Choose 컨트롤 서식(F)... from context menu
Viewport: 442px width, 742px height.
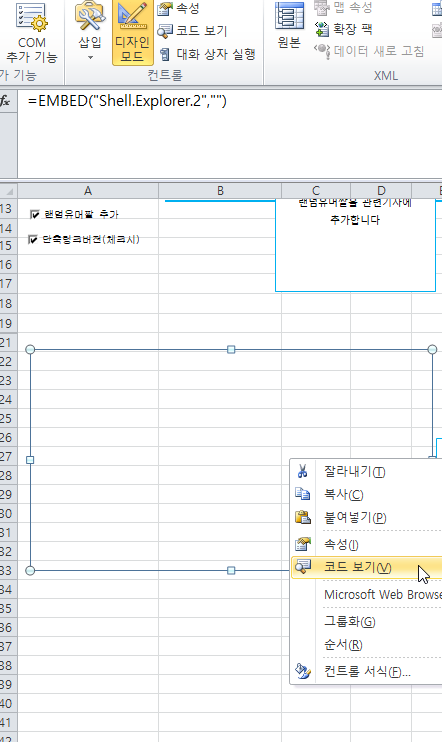[x=367, y=671]
